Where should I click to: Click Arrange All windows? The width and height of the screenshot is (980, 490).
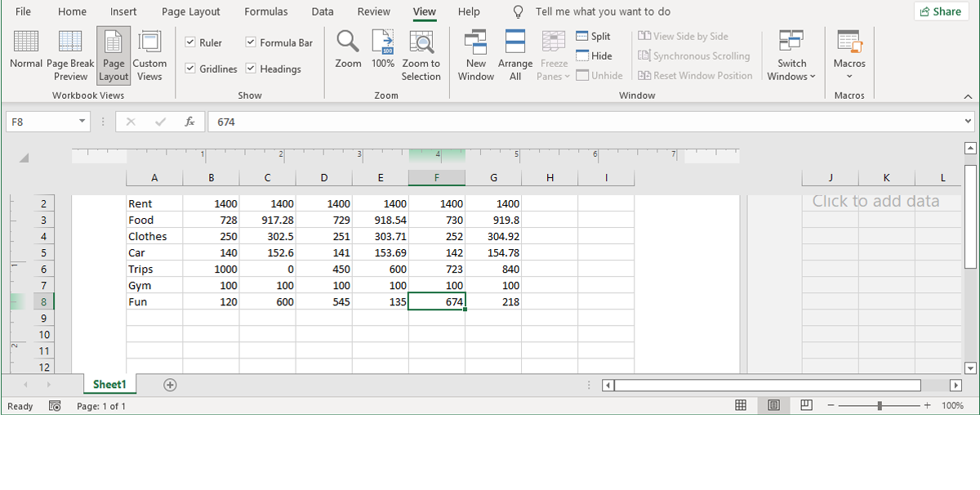(515, 55)
